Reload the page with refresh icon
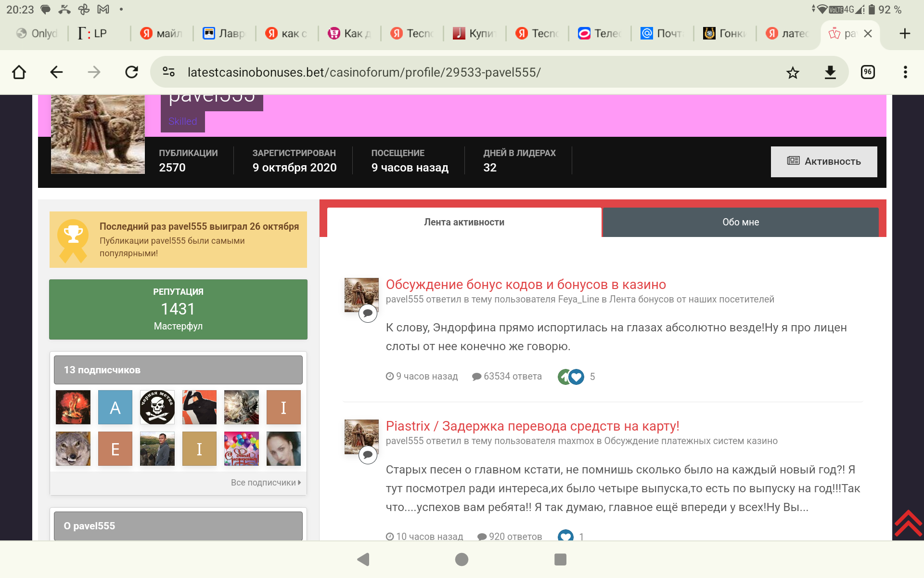The width and height of the screenshot is (924, 578). point(131,72)
